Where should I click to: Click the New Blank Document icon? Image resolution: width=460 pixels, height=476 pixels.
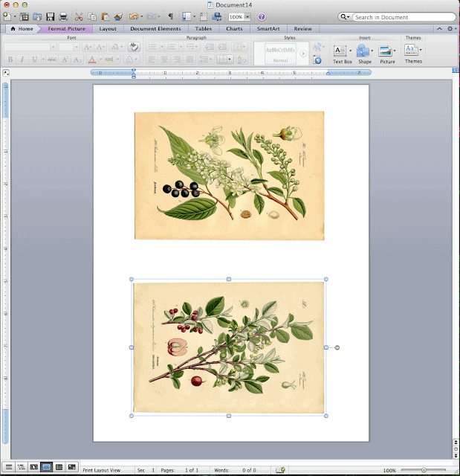(7, 16)
